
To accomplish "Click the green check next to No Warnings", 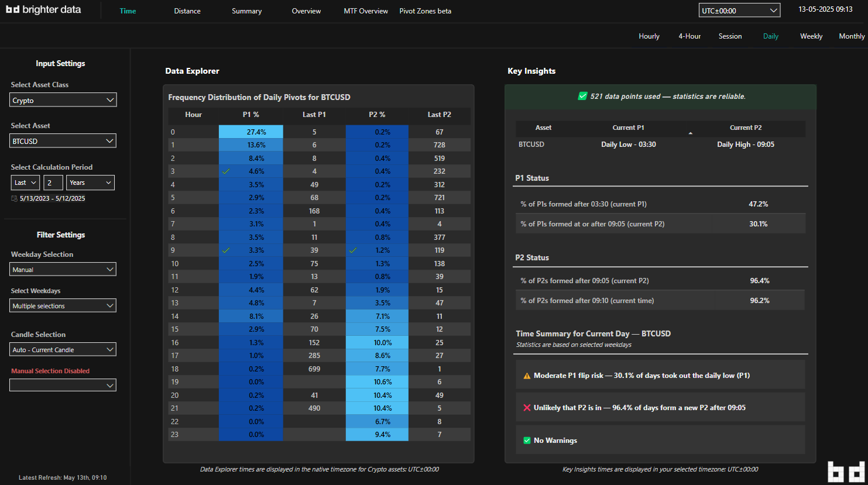I will tap(527, 441).
